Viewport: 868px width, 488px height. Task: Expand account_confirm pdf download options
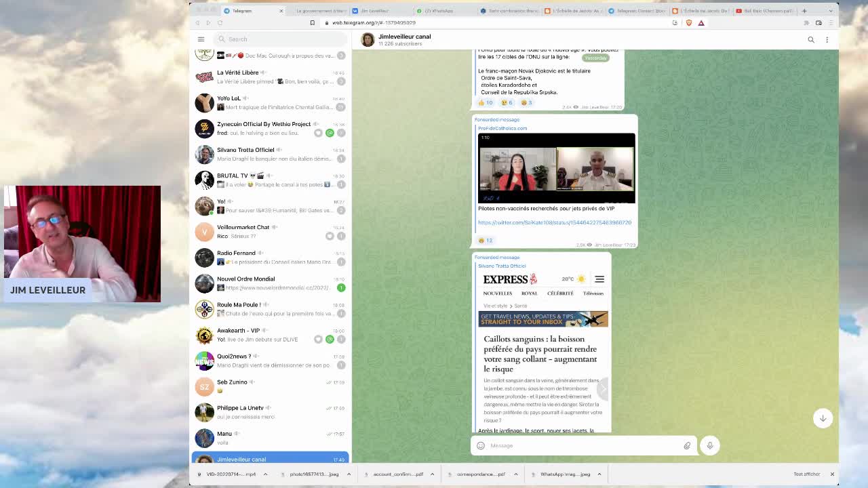[x=432, y=474]
